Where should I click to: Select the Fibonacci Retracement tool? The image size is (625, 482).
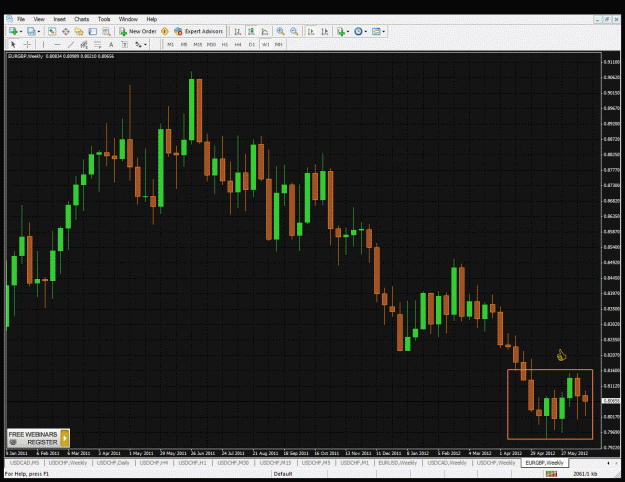coord(98,44)
